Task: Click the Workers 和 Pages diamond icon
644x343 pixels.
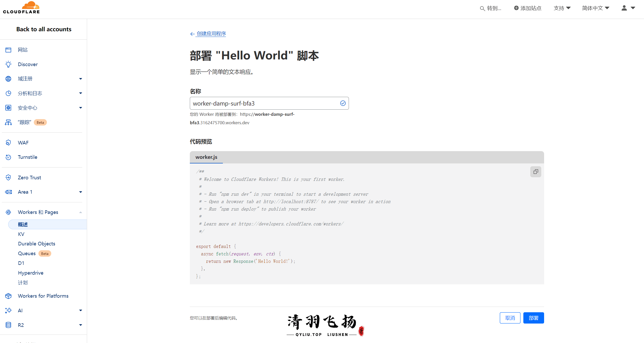Action: point(8,212)
